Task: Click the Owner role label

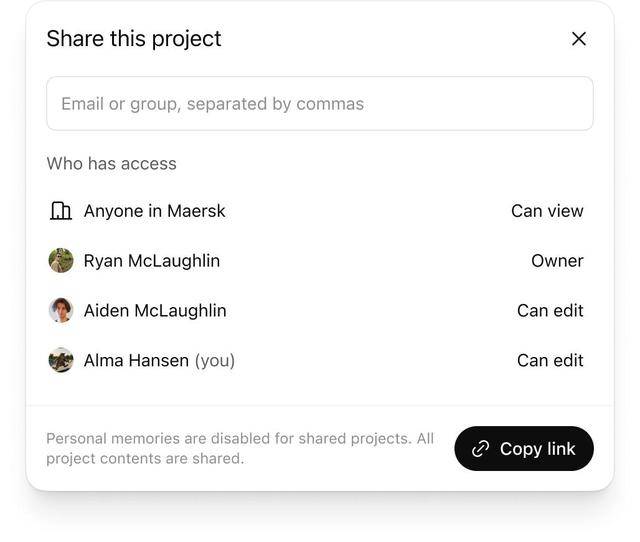Action: pos(556,261)
